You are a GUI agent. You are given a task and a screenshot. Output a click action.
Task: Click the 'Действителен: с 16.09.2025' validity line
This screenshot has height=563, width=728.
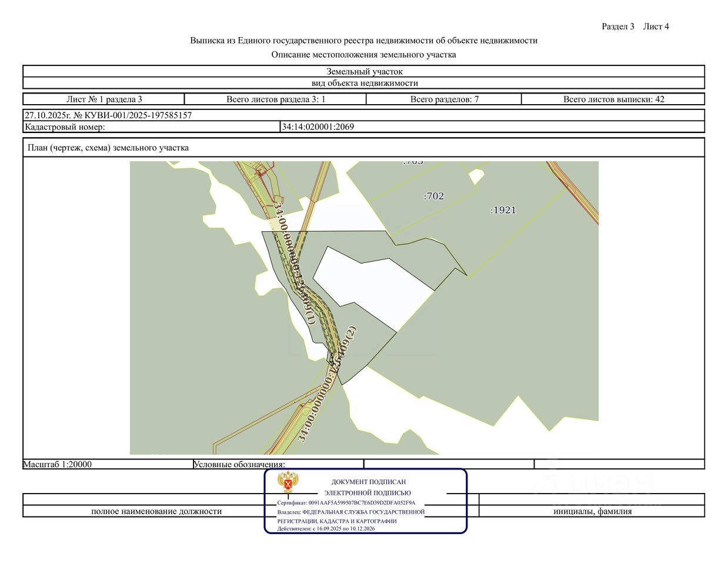326,528
